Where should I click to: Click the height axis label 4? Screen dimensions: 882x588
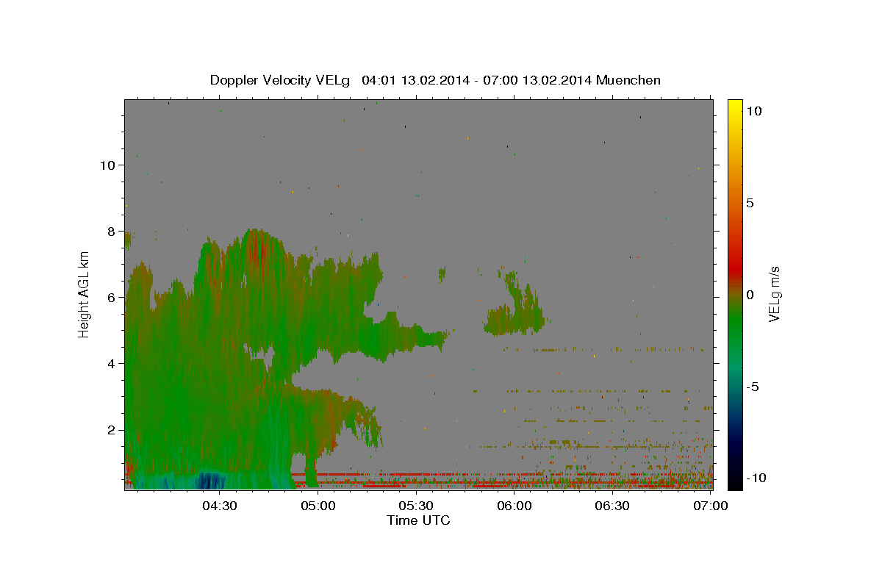point(112,364)
